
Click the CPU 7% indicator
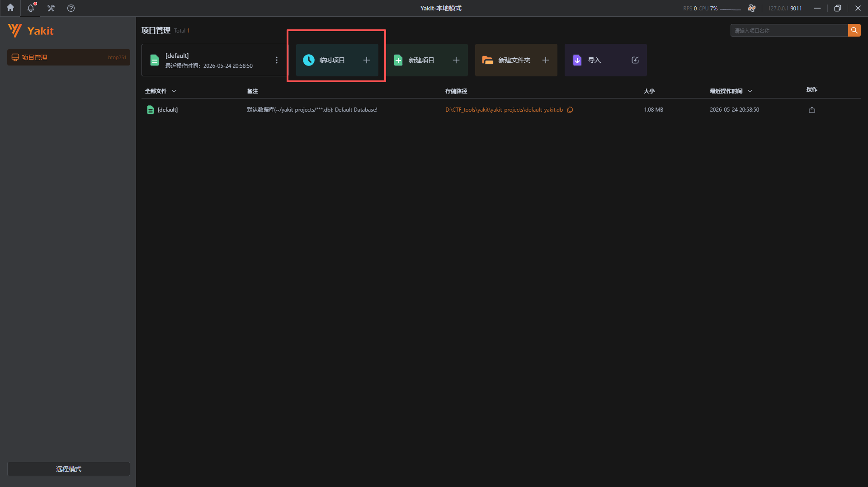pos(708,9)
